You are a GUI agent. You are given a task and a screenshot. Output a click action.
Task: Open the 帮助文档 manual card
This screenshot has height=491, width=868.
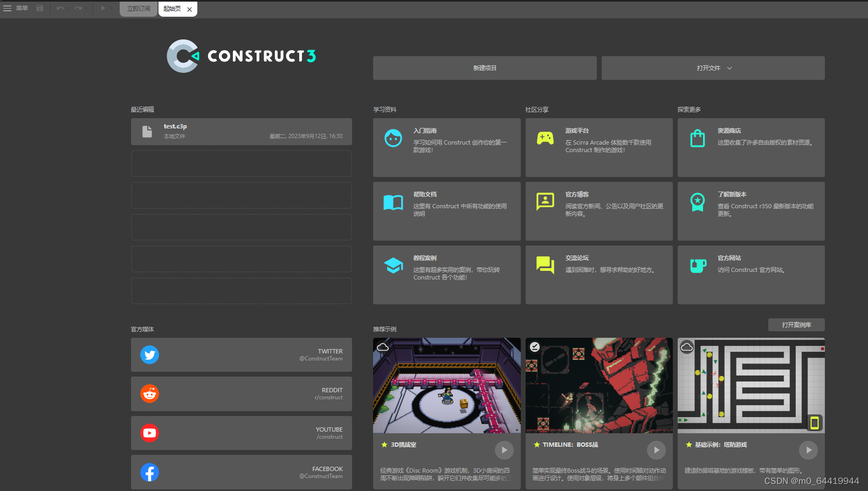(447, 211)
